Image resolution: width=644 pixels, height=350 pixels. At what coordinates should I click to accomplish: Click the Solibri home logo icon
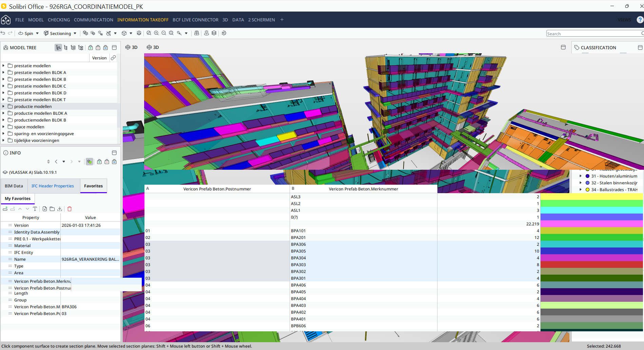point(6,20)
